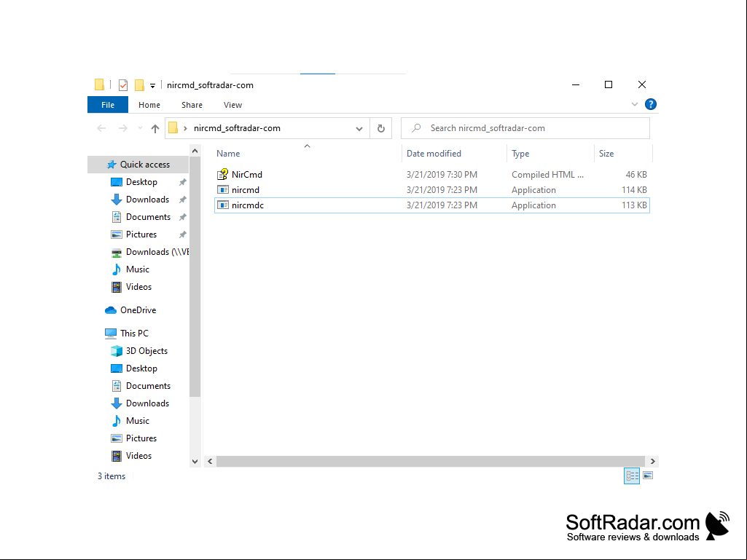Select the nircmd application file icon

tap(222, 189)
